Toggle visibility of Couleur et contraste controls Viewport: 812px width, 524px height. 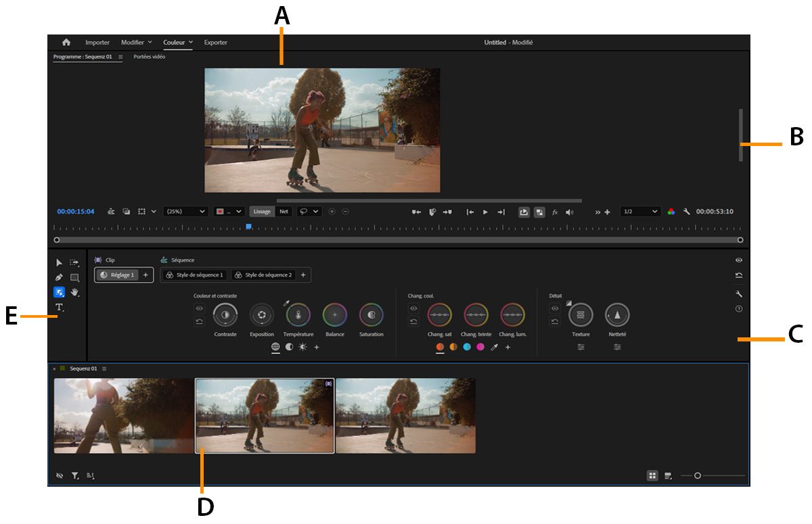coord(198,308)
